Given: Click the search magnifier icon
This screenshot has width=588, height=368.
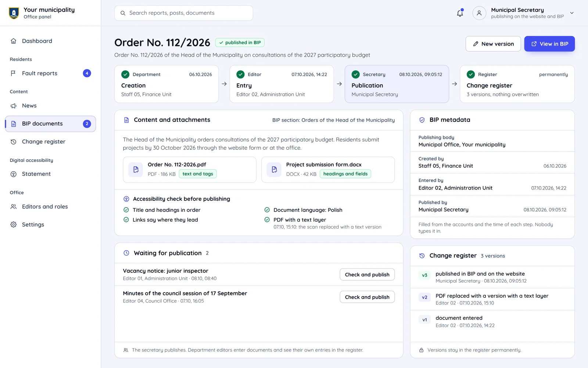Looking at the screenshot, I should click(x=123, y=13).
